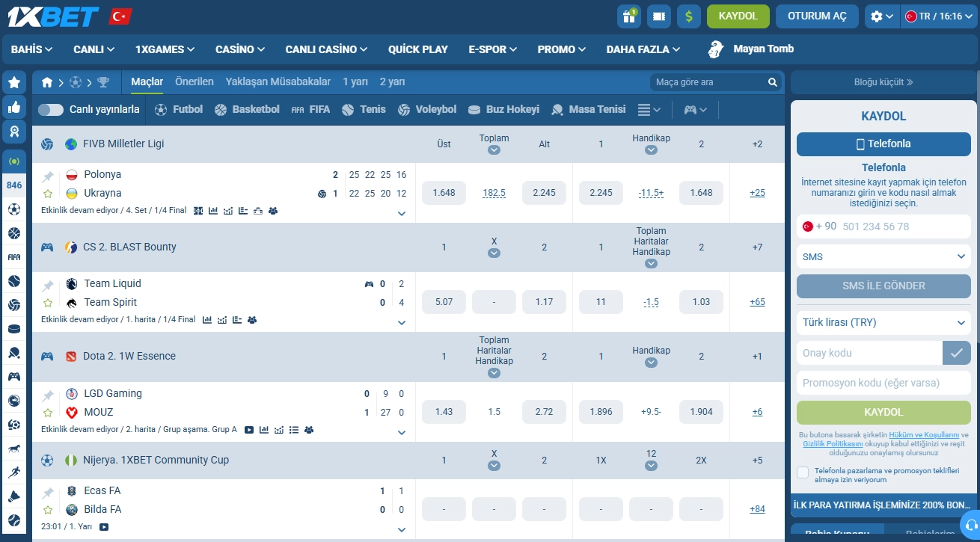
Task: Favorite the Team Spirit match star
Action: tap(48, 303)
